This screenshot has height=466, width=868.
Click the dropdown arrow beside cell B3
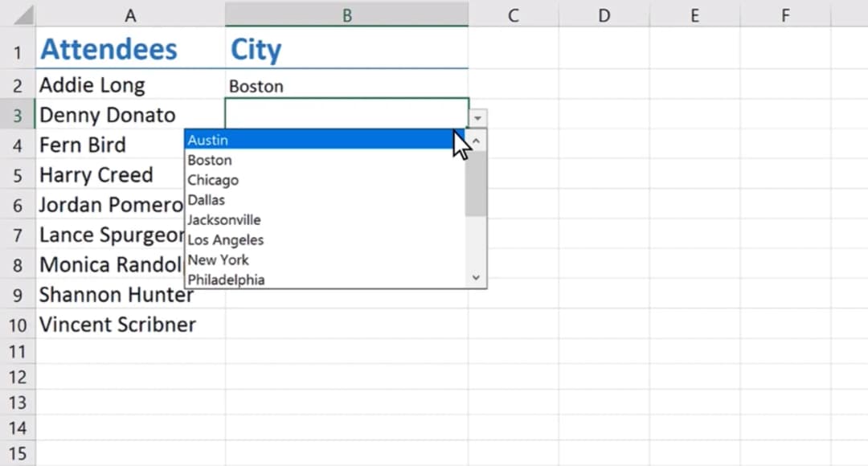pos(478,118)
